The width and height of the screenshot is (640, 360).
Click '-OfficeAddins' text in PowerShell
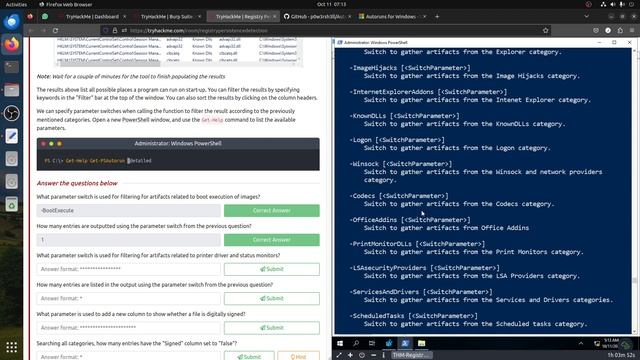point(373,220)
